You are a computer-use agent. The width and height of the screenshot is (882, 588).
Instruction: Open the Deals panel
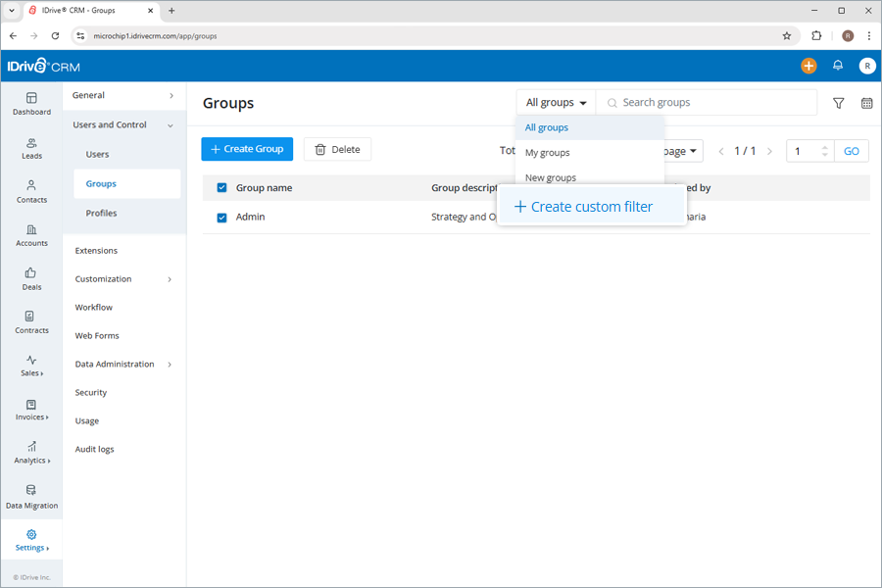pos(31,279)
